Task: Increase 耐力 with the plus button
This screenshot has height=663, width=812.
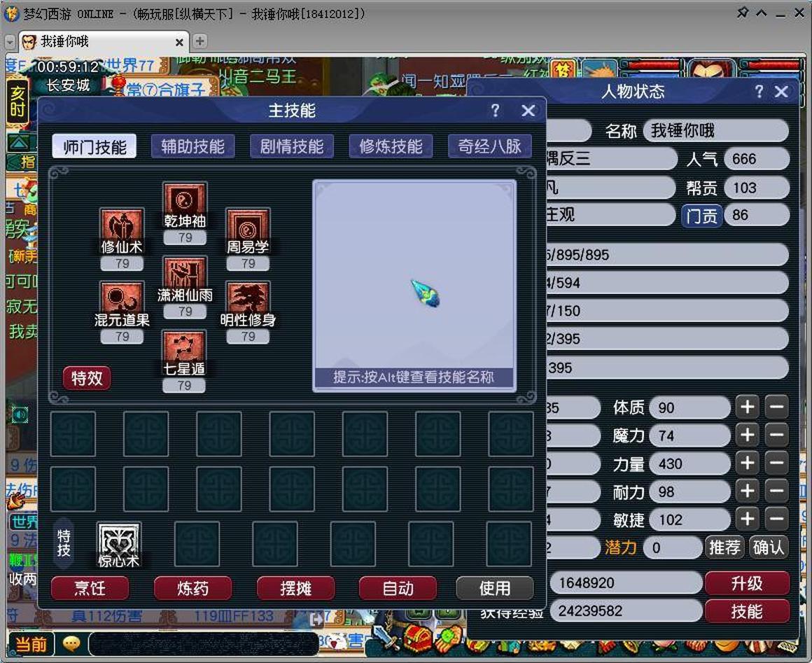Action: tap(748, 491)
